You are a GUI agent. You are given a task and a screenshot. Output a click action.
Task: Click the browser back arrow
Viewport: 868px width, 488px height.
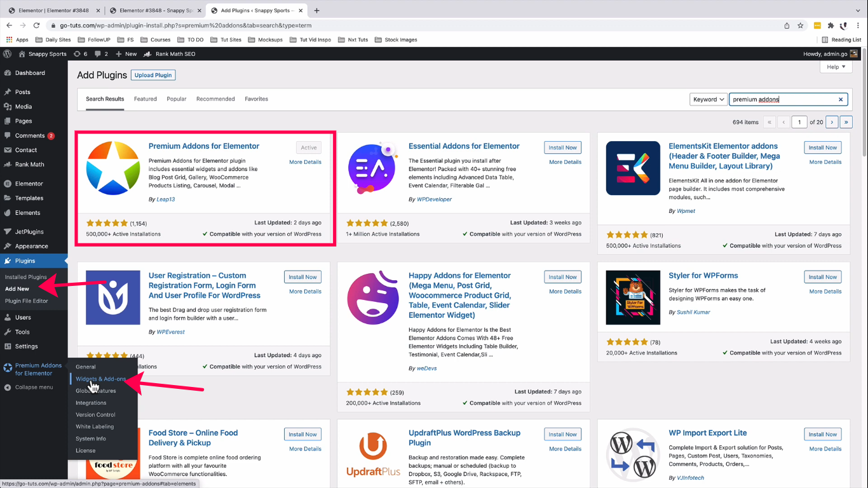(9, 25)
